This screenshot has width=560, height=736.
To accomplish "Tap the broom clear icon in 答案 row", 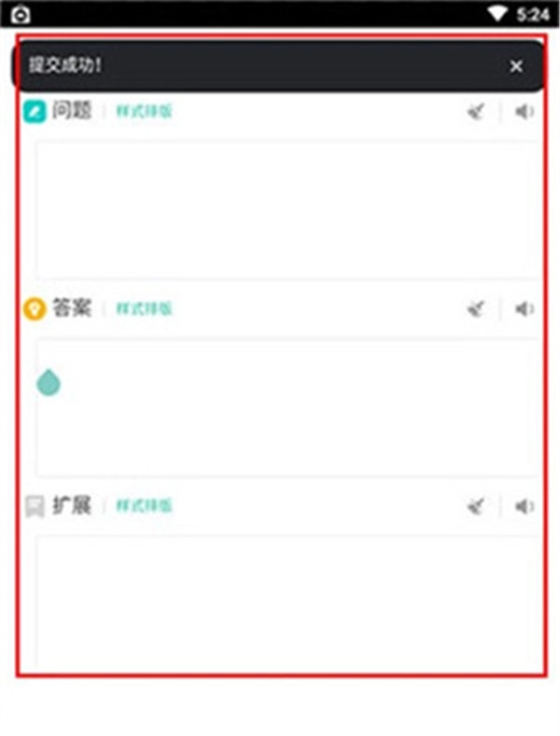I will (x=476, y=309).
